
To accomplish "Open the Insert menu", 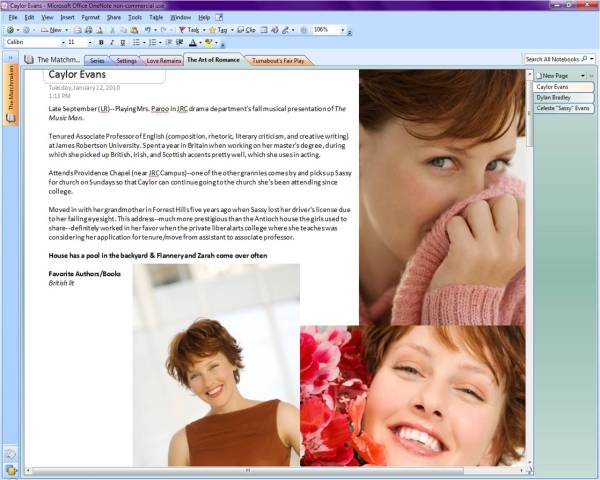I will click(66, 17).
